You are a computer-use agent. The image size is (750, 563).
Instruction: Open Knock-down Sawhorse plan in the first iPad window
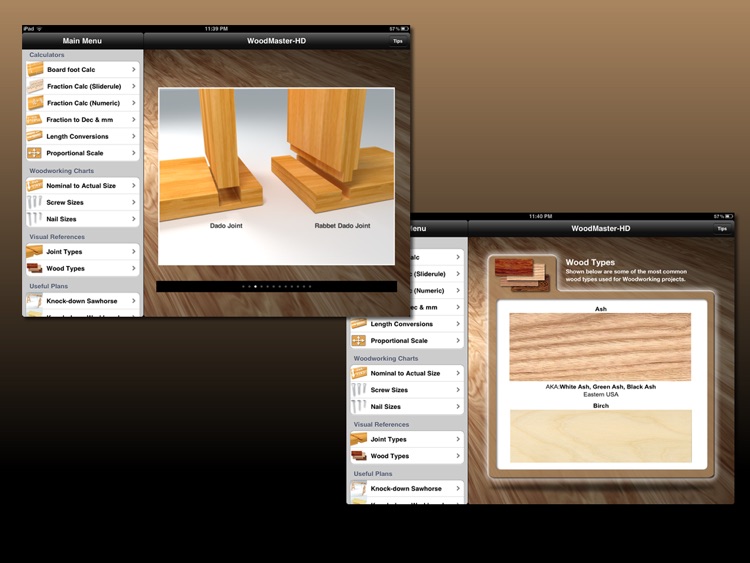[x=83, y=301]
